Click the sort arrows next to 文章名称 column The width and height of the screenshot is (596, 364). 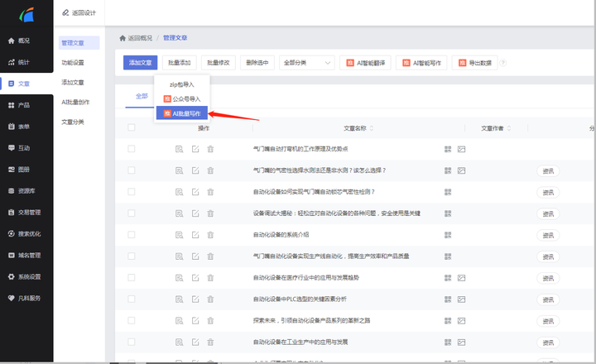(x=372, y=128)
